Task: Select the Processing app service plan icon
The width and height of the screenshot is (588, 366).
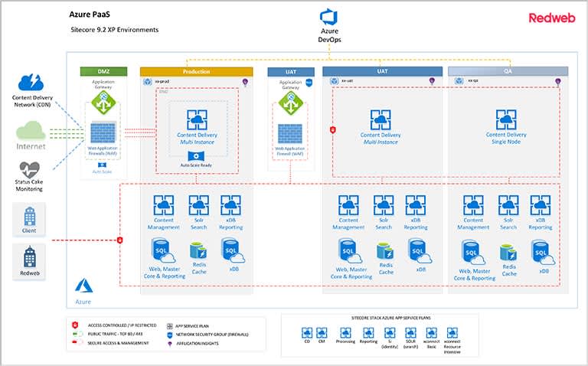Action: (345, 332)
